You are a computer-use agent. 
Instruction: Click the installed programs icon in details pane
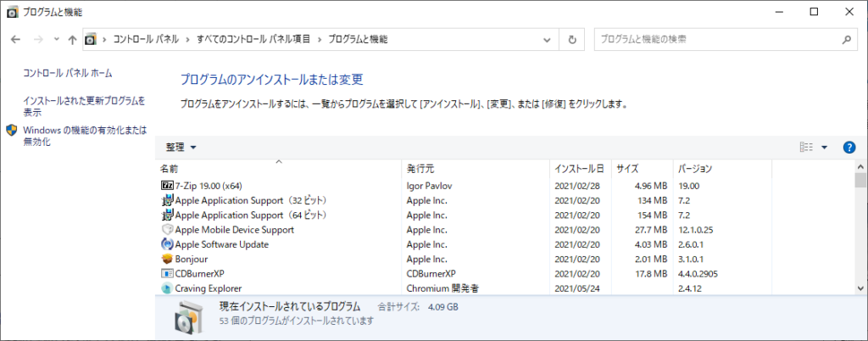point(189,319)
